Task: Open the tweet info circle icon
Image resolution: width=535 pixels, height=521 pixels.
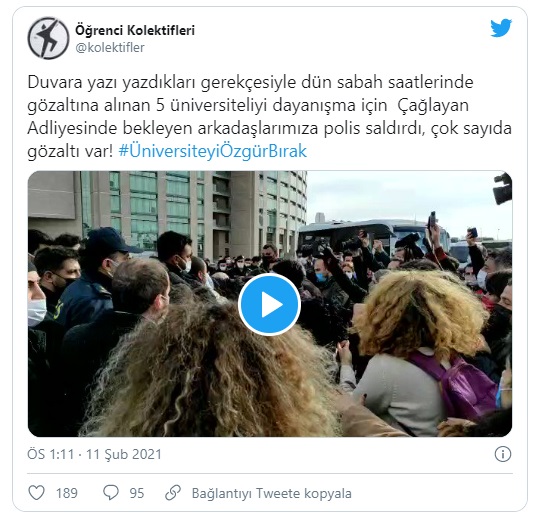Action: (503, 454)
